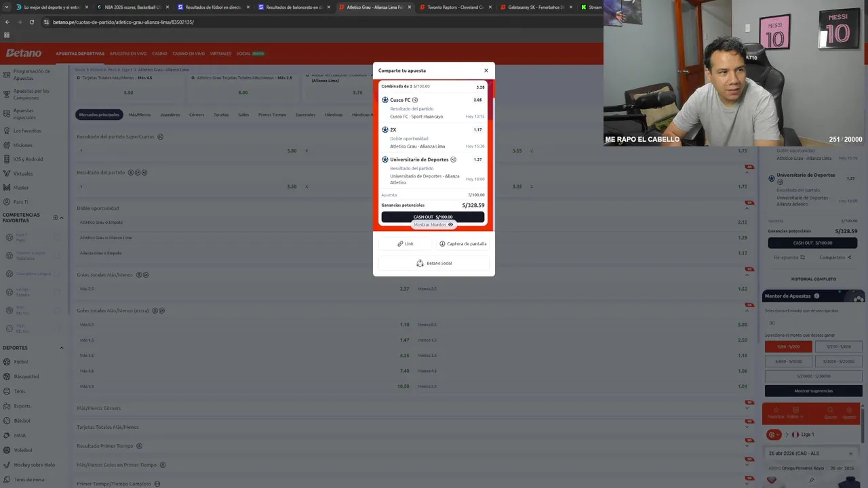Open Social nuevo section
The image size is (868, 488).
coord(250,54)
